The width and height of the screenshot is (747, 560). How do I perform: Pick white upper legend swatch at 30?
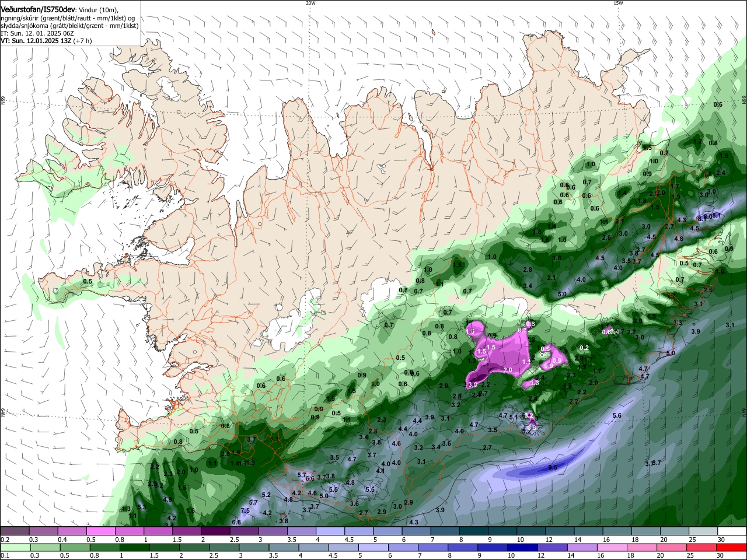(x=732, y=531)
